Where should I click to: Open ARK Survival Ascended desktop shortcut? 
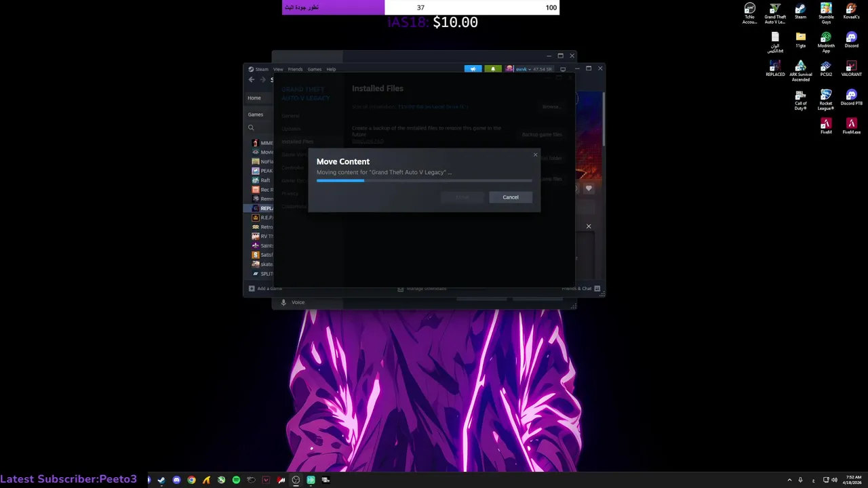800,71
